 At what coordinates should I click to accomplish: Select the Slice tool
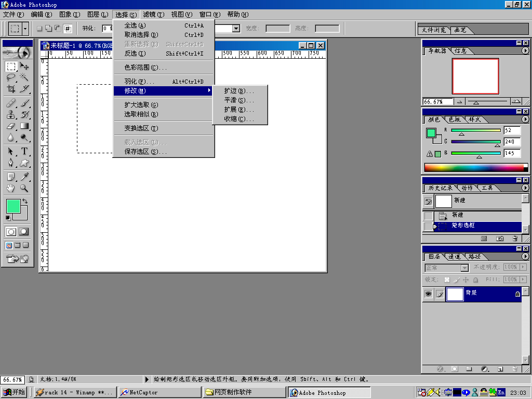click(24, 89)
